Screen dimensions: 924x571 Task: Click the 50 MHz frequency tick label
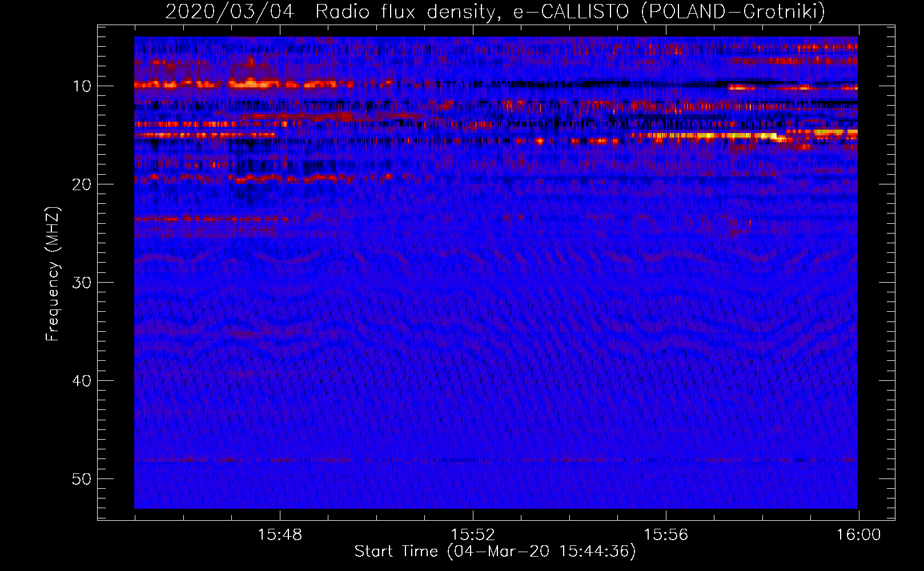click(x=82, y=479)
